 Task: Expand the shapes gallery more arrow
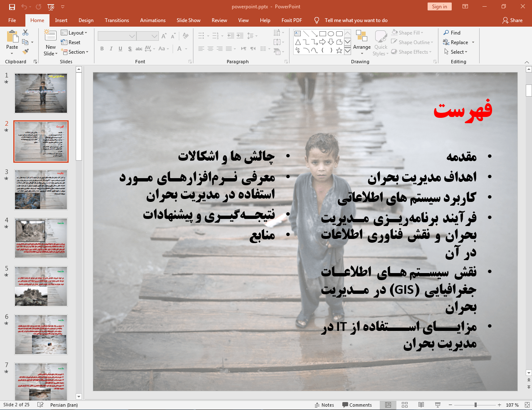[347, 51]
